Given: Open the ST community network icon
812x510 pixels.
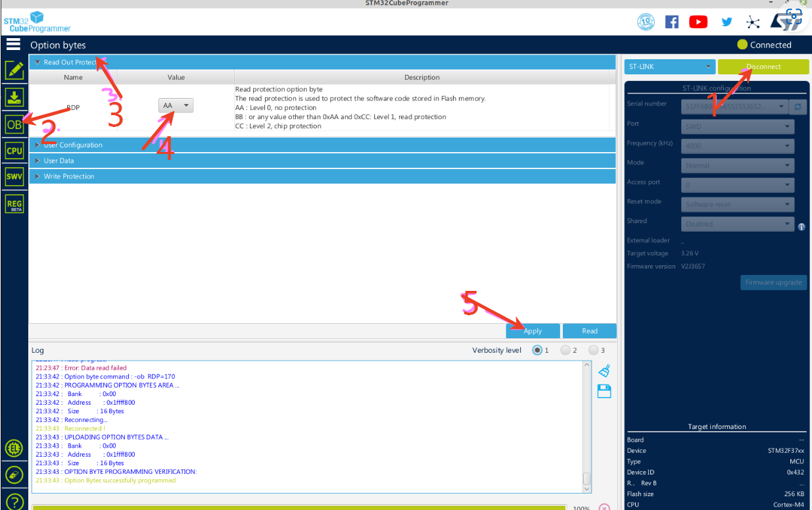Looking at the screenshot, I should 753,22.
